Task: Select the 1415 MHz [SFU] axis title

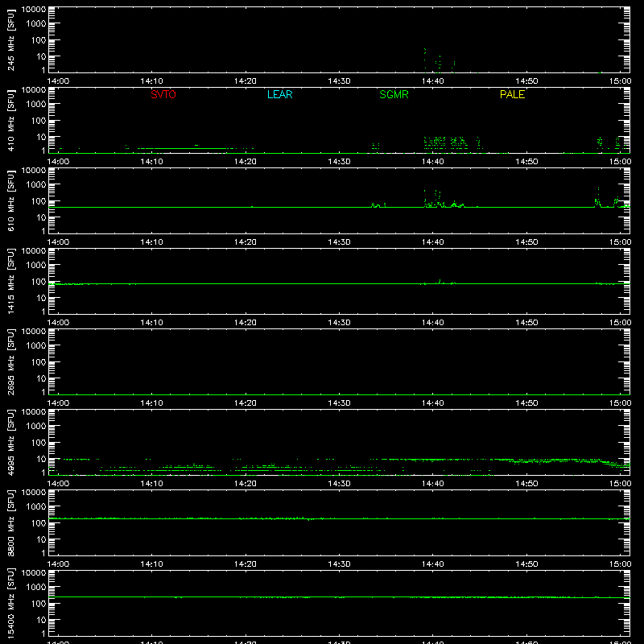Action: point(11,281)
